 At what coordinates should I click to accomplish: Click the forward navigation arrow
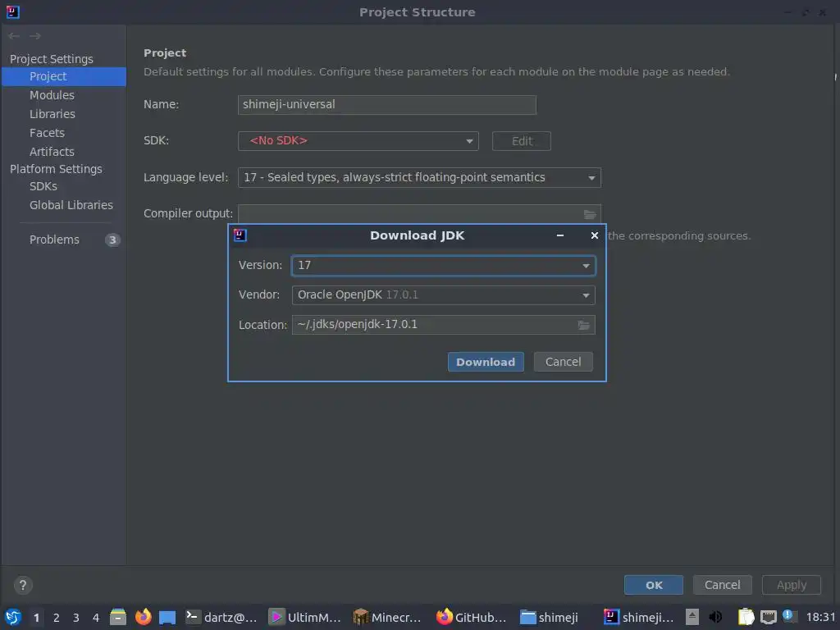pyautogui.click(x=35, y=36)
